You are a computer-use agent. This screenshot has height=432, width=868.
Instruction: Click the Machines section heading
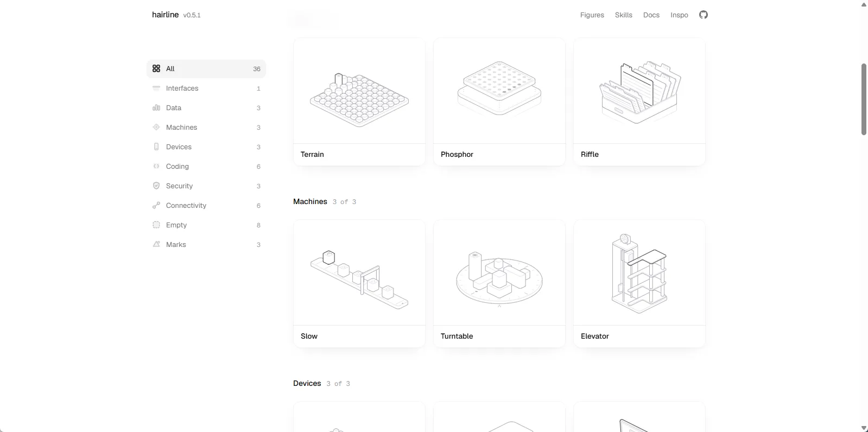(x=310, y=201)
